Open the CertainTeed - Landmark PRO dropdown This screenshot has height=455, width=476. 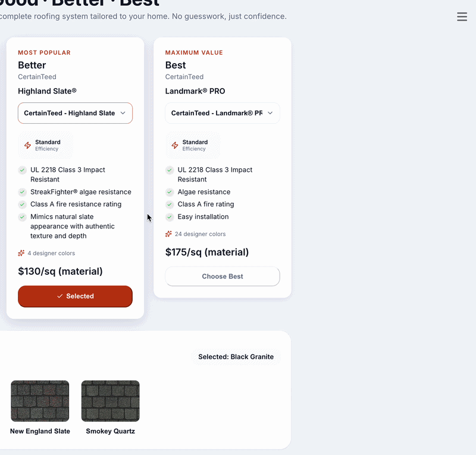point(223,113)
